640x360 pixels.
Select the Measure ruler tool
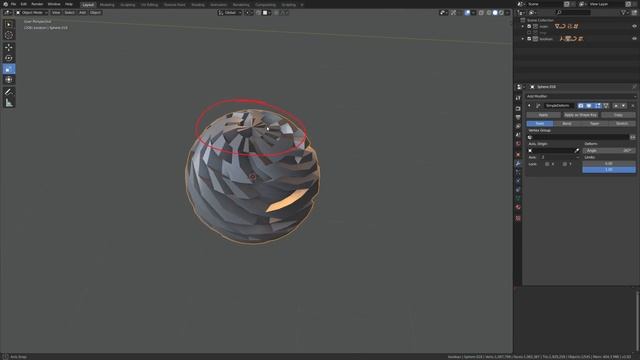coord(9,103)
